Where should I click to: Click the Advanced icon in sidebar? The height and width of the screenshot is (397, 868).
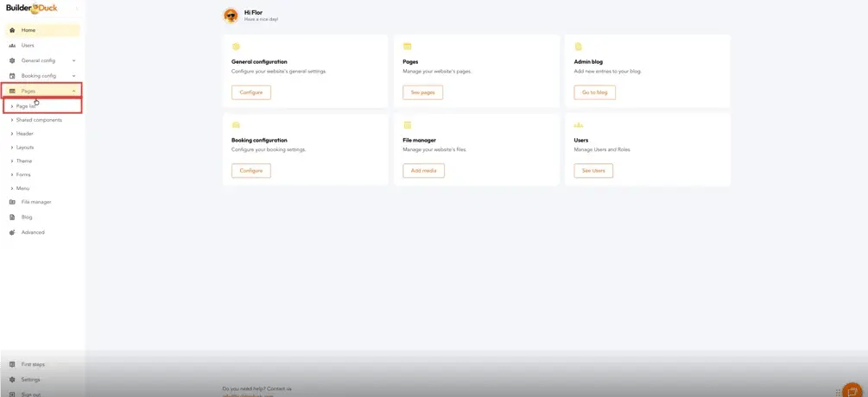[12, 232]
